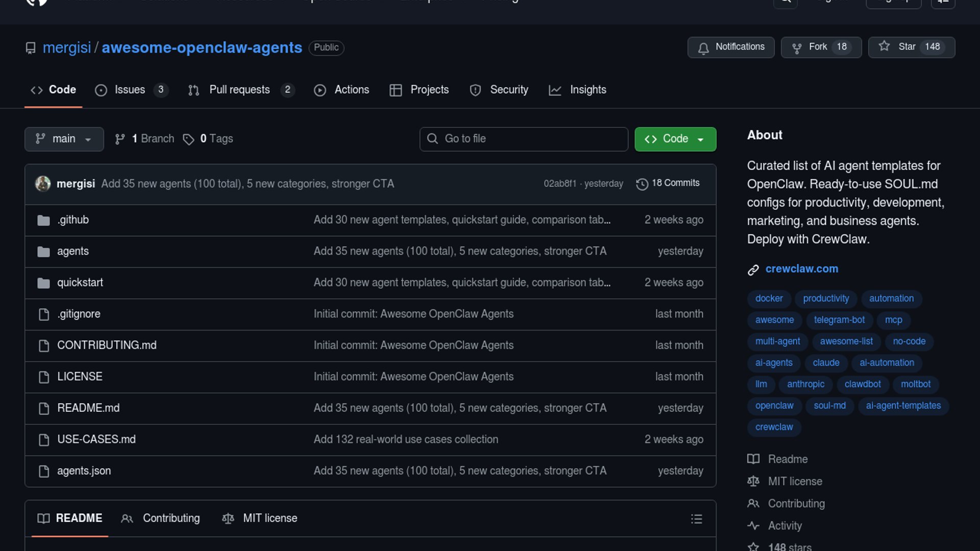980x551 pixels.
Task: Click the Notifications bell button
Action: (730, 47)
